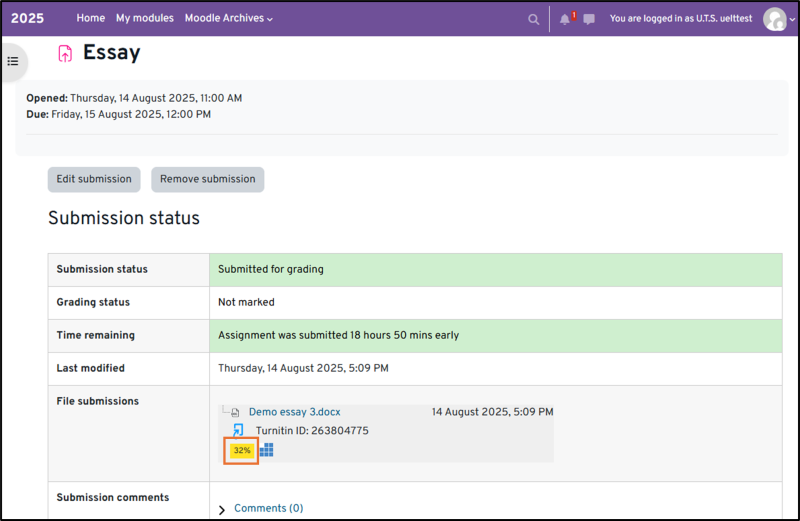Open the course index drawer icon

[13, 61]
